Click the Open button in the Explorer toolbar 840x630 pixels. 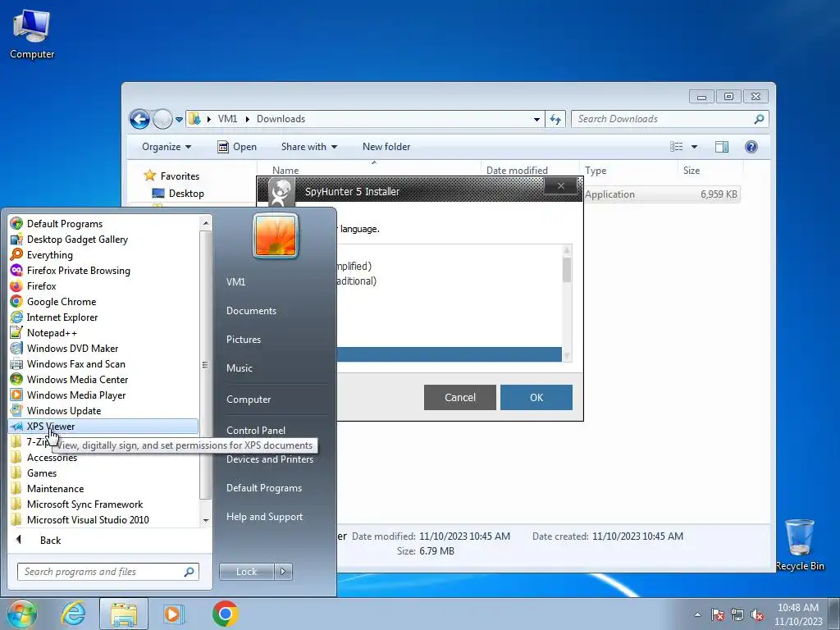click(237, 147)
